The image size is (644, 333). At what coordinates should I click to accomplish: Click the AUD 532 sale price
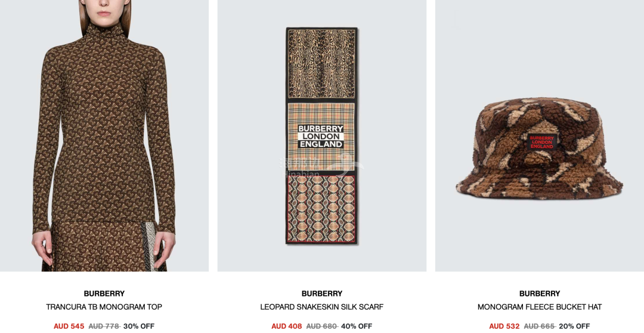(x=504, y=326)
